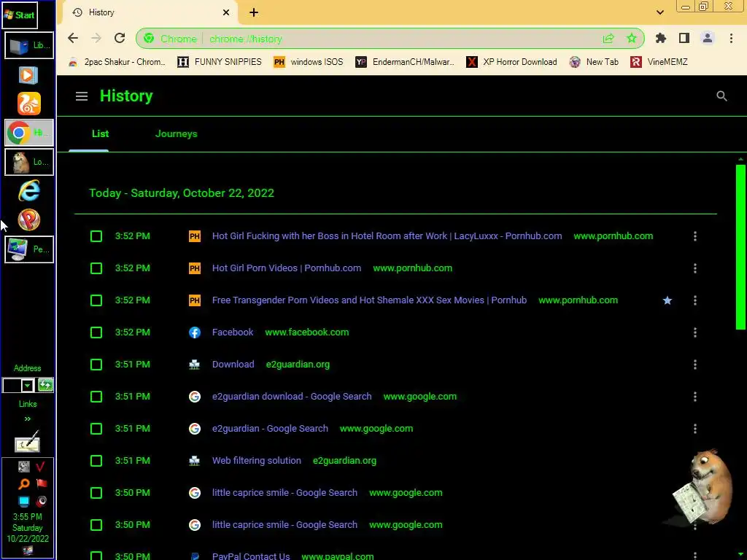Go back with the browser back arrow
The image size is (747, 560).
coord(72,38)
